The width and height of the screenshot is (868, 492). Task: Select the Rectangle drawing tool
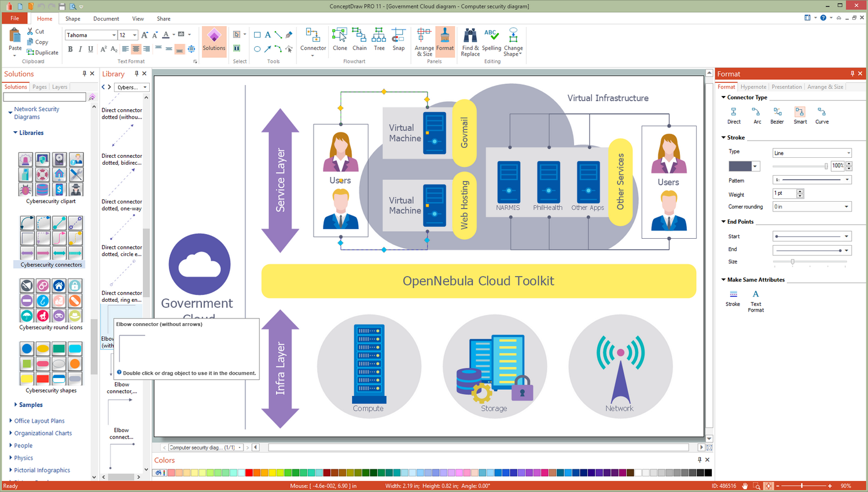[x=258, y=35]
